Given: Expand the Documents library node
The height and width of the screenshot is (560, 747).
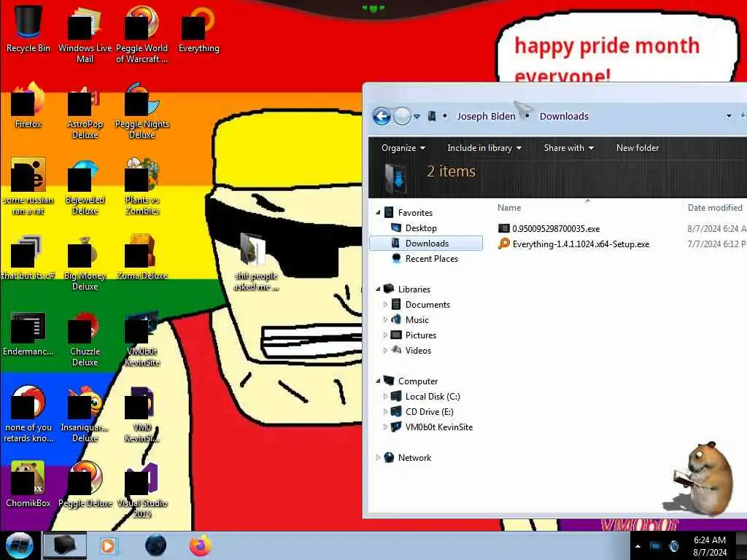Looking at the screenshot, I should coord(385,304).
